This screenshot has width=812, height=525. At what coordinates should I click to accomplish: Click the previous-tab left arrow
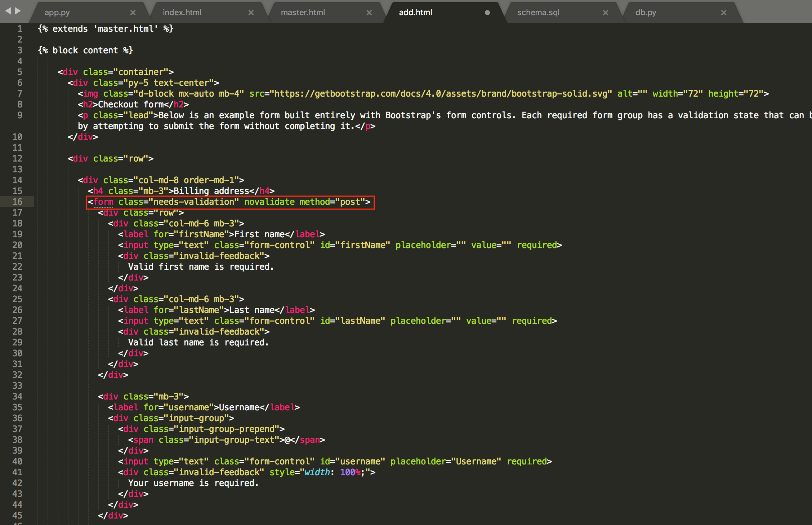pos(8,11)
